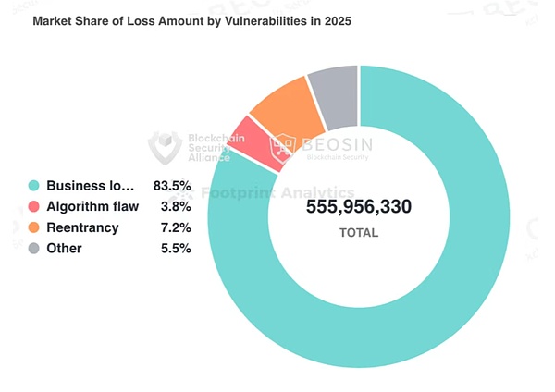Click the red Algorithm flaw legend dot
Viewport: 555px width, 392px height.
pyautogui.click(x=34, y=206)
